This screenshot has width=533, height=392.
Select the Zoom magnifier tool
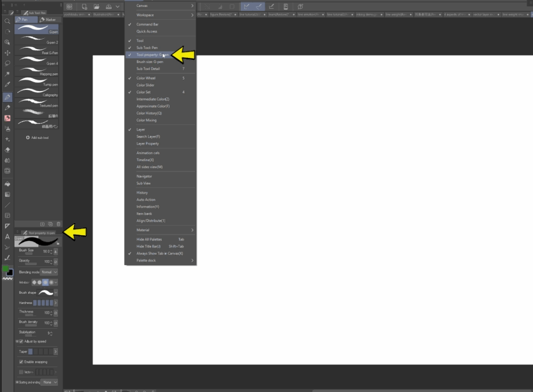click(7, 21)
